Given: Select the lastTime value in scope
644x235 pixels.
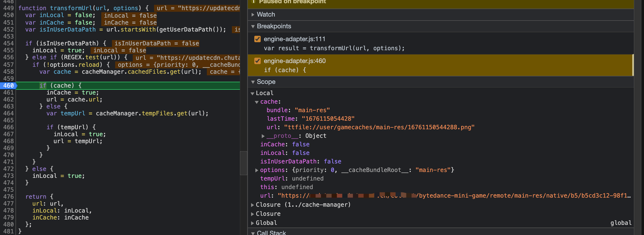Looking at the screenshot, I should [x=328, y=119].
